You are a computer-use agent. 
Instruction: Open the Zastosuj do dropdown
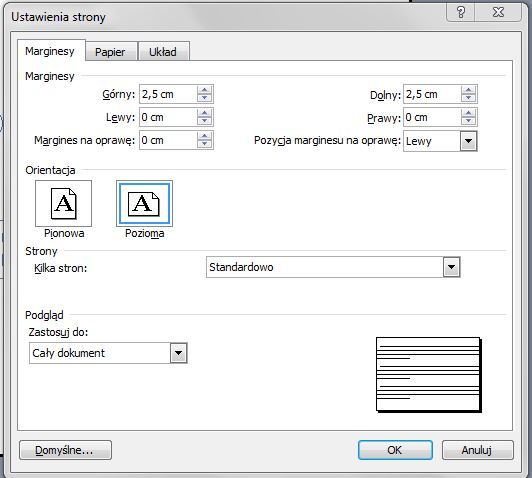(x=178, y=353)
